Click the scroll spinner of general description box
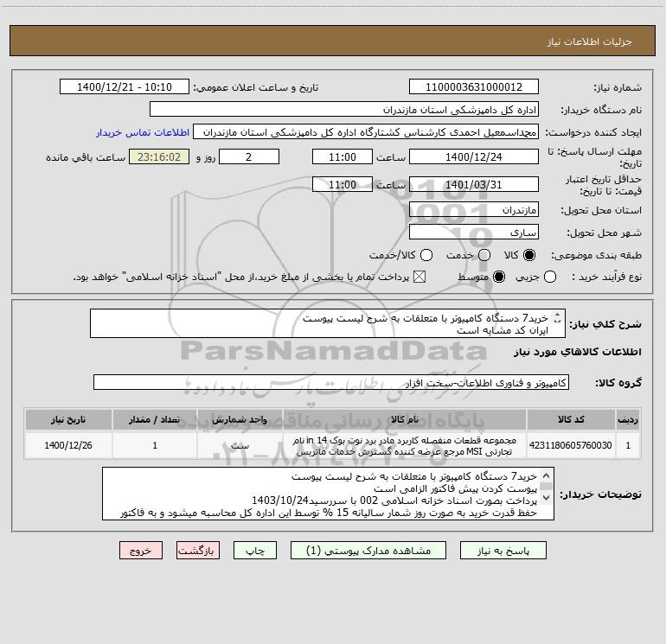This screenshot has width=666, height=644. click(557, 317)
